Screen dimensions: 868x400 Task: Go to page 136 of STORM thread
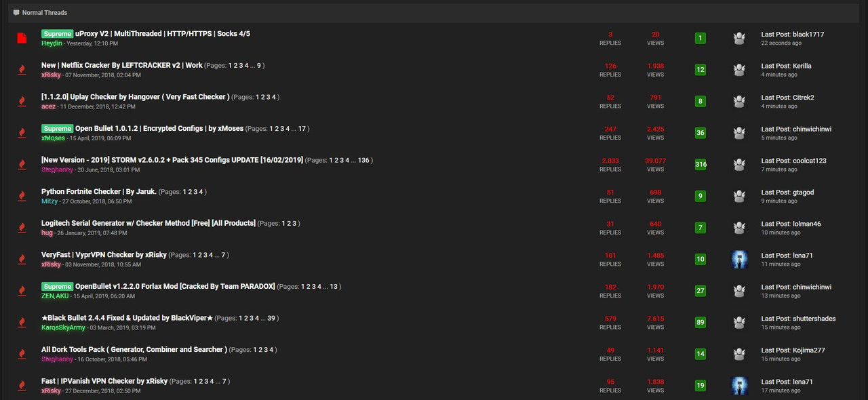[x=363, y=161]
